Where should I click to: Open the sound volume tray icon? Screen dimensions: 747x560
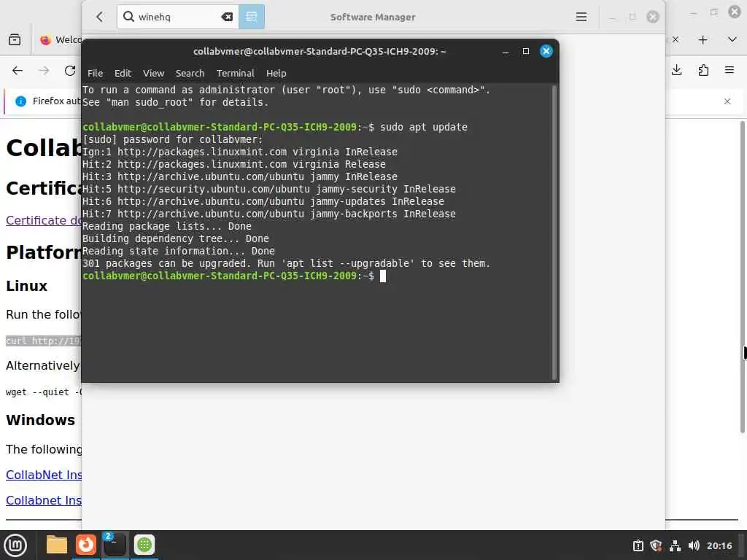694,545
